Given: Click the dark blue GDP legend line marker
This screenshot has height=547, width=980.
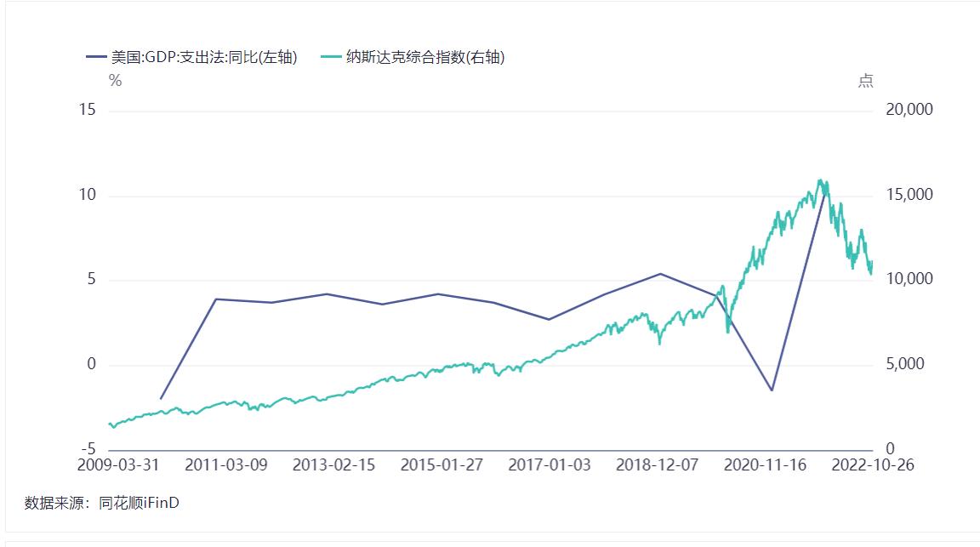Looking at the screenshot, I should click(96, 58).
